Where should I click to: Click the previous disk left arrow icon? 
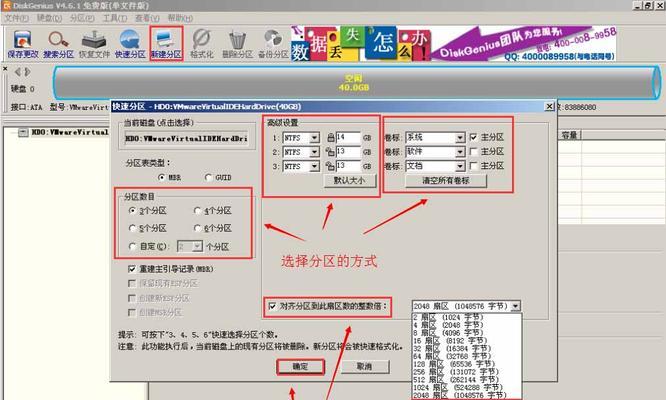[x=17, y=72]
